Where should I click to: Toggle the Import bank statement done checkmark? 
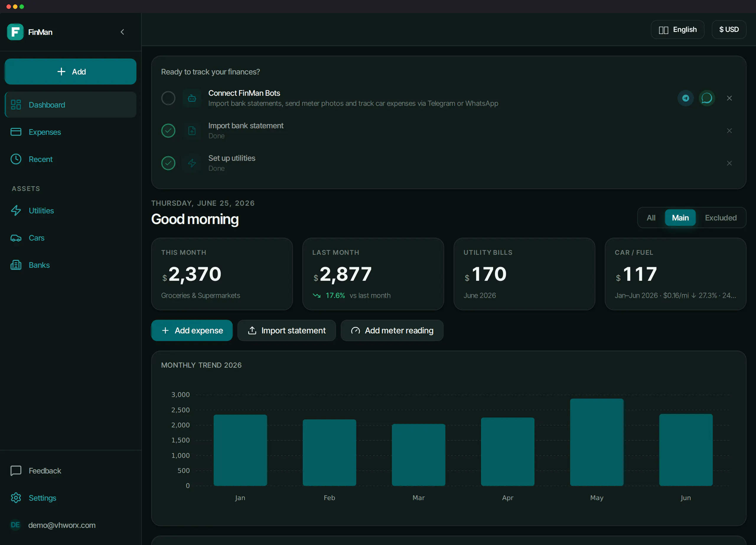168,131
